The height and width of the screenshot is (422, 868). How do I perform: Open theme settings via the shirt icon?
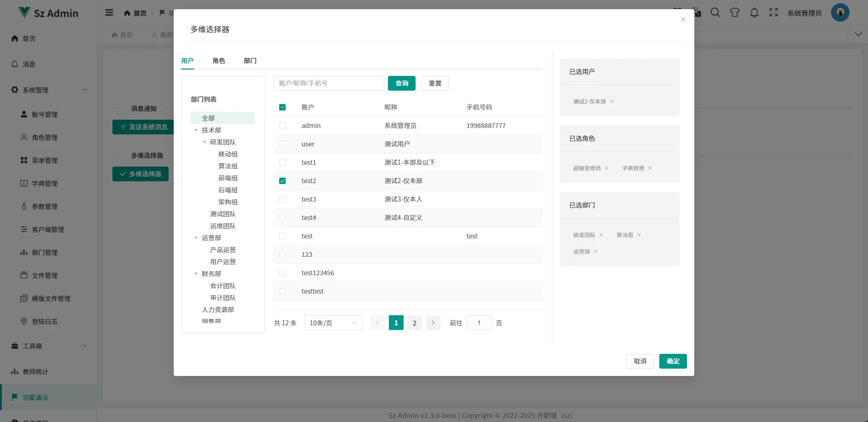pos(734,12)
